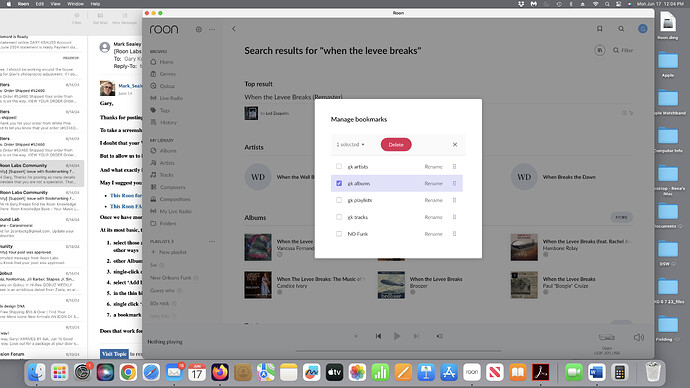Open Brodzer's When the Levee Breaks album cover
The height and width of the screenshot is (388, 690).
pos(391,285)
